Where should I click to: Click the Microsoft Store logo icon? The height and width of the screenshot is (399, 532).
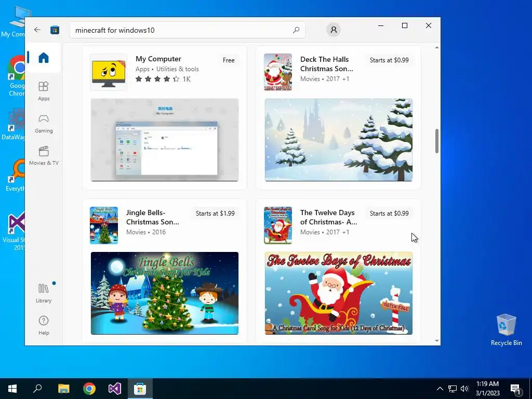[x=55, y=30]
